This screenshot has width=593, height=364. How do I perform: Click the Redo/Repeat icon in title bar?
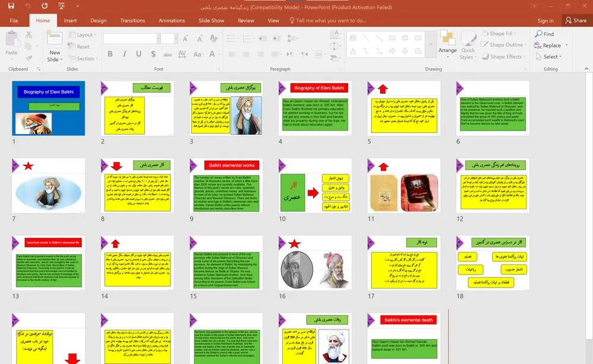click(x=45, y=5)
